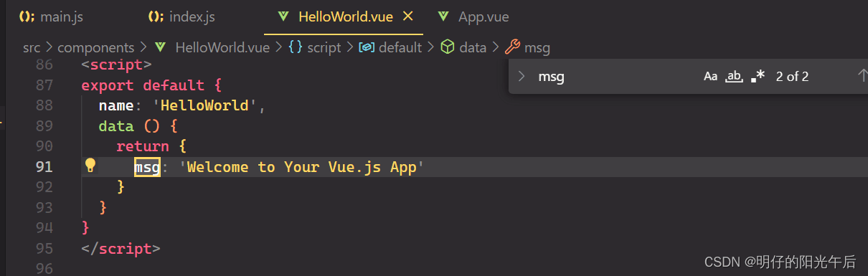Image resolution: width=868 pixels, height=276 pixels.
Task: Open the src breadcrumb folder
Action: 32,47
